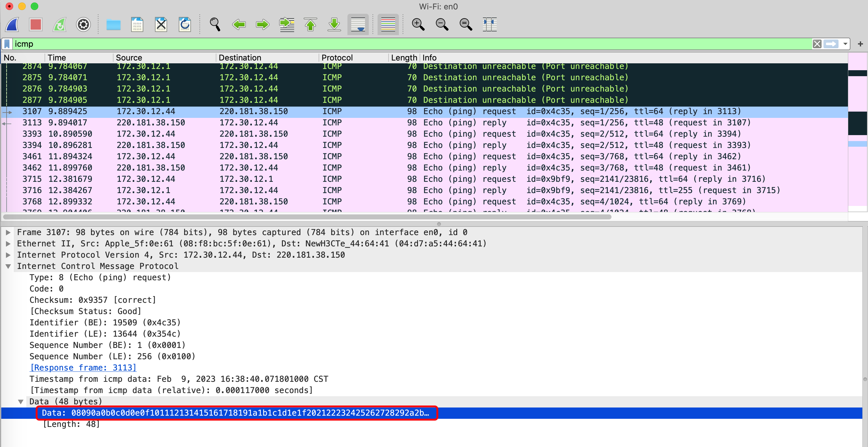Reload the capture file
This screenshot has width=868, height=447.
coord(185,24)
